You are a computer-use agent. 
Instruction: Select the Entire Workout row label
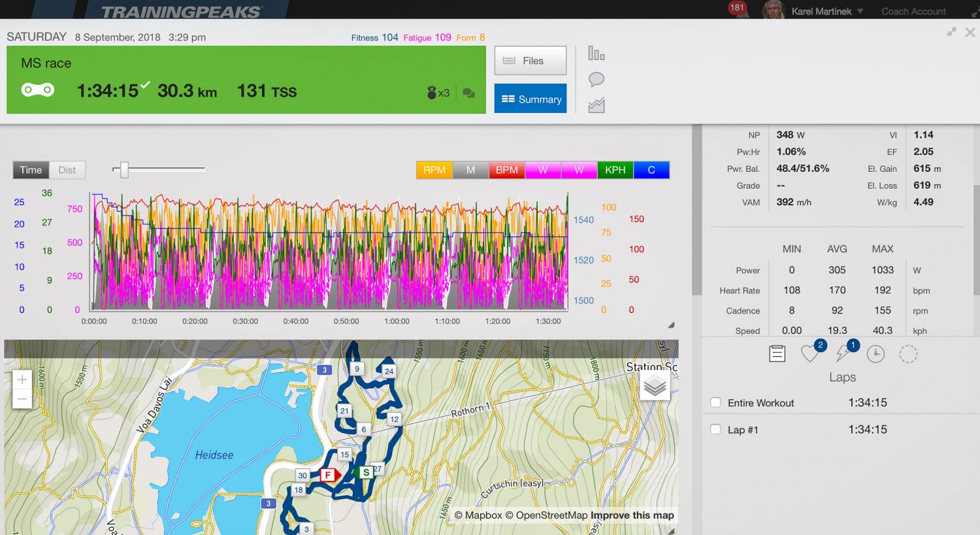point(760,403)
